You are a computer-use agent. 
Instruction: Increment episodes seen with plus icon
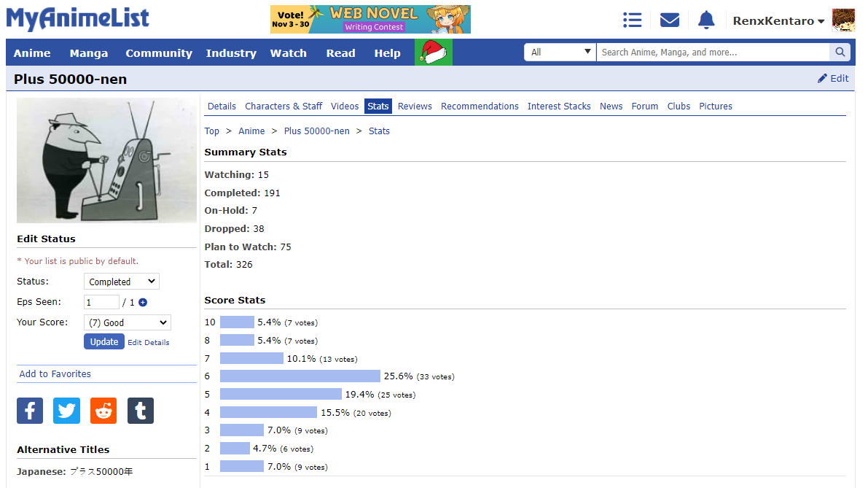pos(143,303)
